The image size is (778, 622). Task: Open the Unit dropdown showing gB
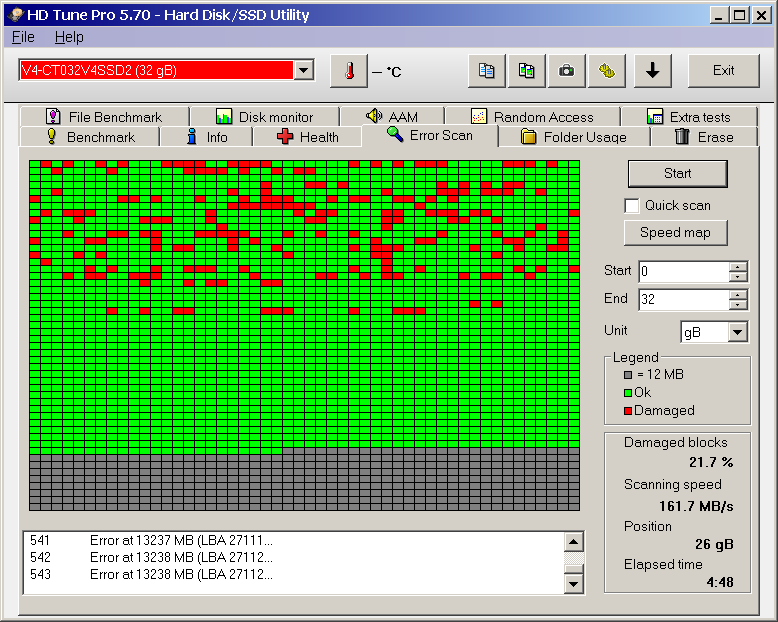click(738, 332)
